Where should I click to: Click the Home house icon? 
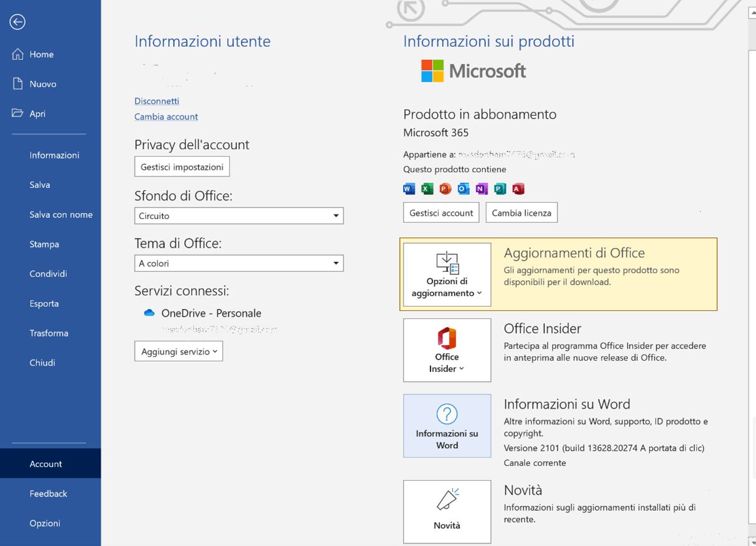(x=17, y=54)
